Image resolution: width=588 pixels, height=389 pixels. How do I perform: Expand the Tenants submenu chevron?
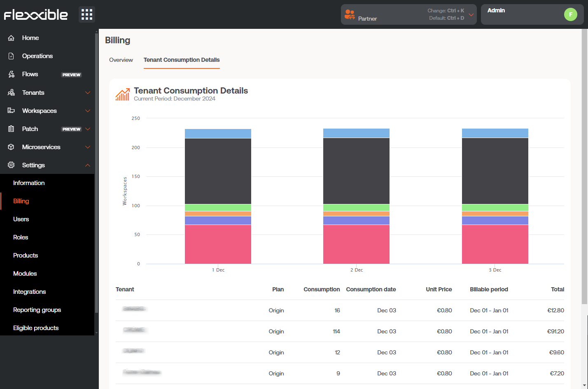click(x=88, y=93)
